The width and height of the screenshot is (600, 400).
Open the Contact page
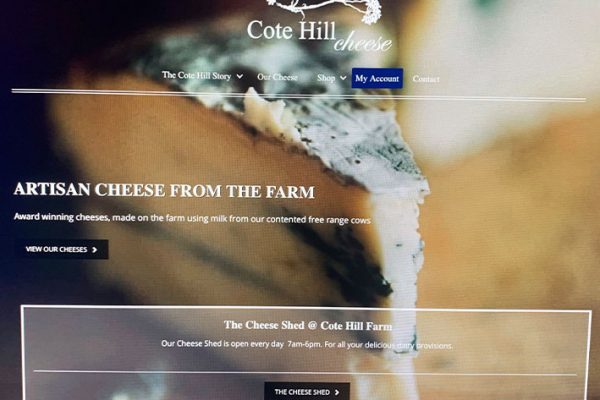[426, 79]
